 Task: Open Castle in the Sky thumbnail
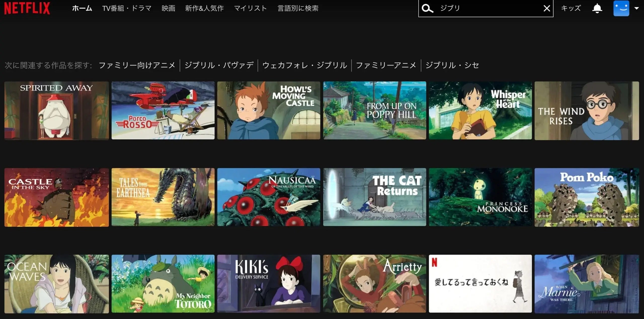(x=57, y=197)
